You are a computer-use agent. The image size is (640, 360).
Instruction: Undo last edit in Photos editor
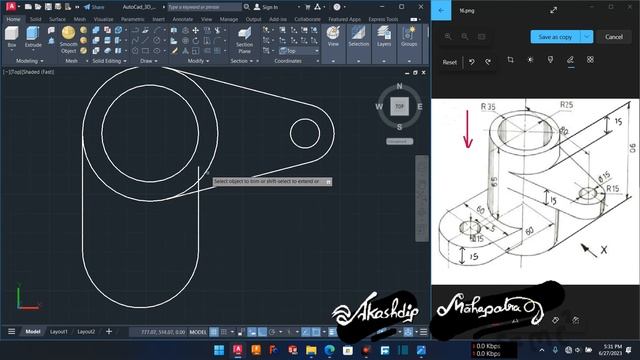(x=472, y=62)
